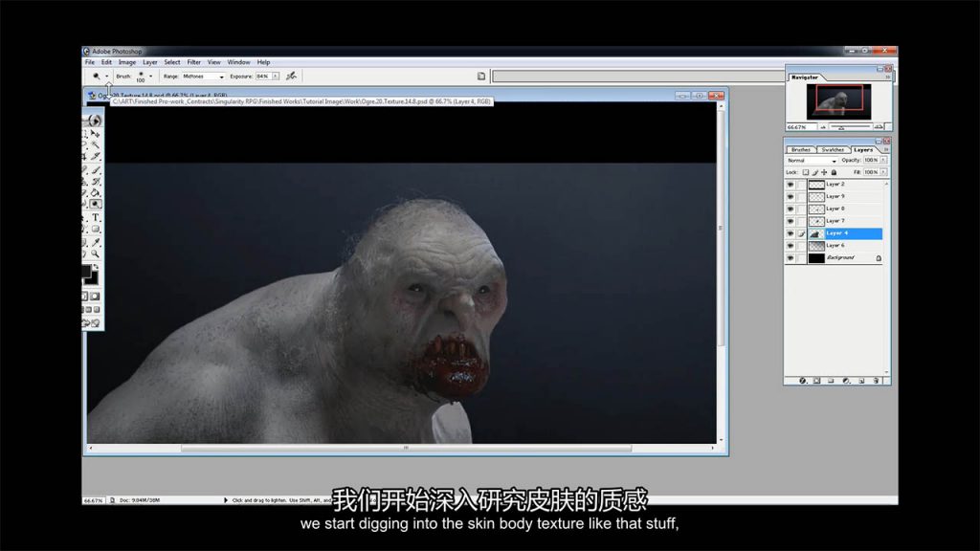Open the status bar info arrow menu
The image size is (980, 551).
226,500
